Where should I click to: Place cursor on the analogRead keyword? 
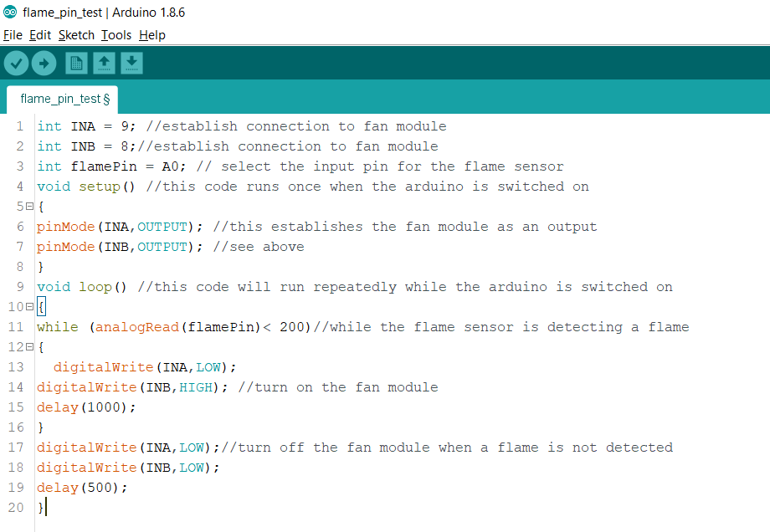[x=137, y=327]
